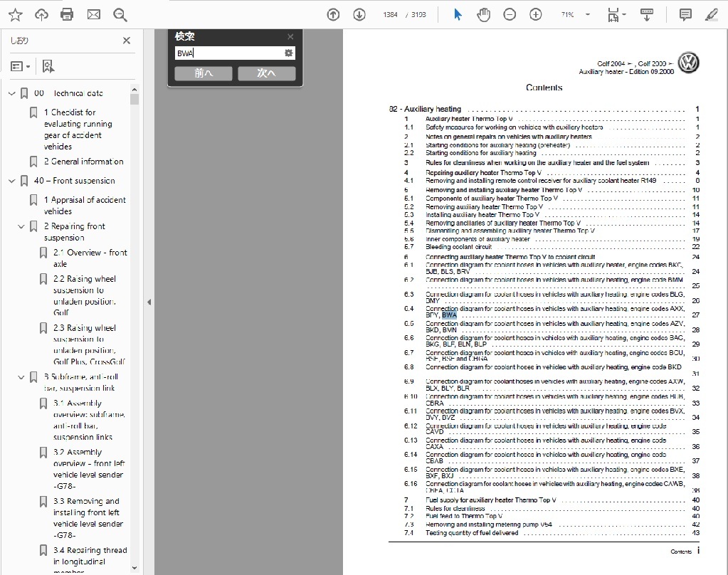The height and width of the screenshot is (575, 728).
Task: Click contents entry 7.4 Testing quantity of fuel delivered
Action: (472, 533)
